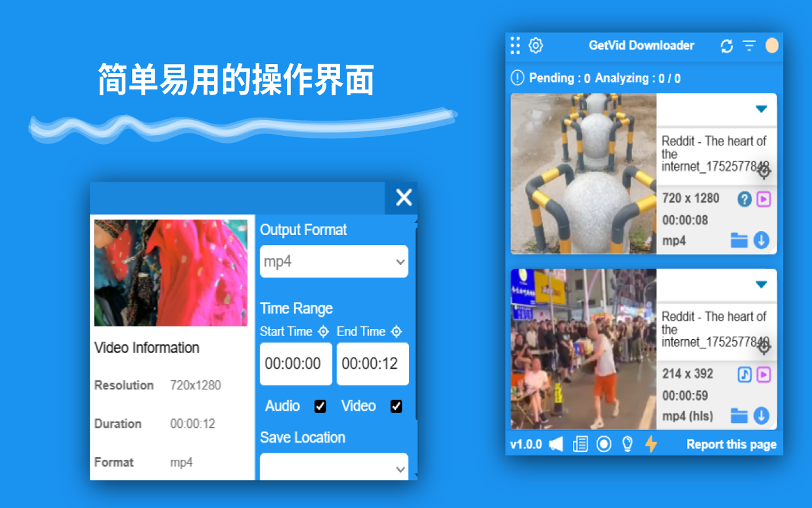
Task: Click the pink fabric preview thumbnail in dialog
Action: (x=171, y=273)
